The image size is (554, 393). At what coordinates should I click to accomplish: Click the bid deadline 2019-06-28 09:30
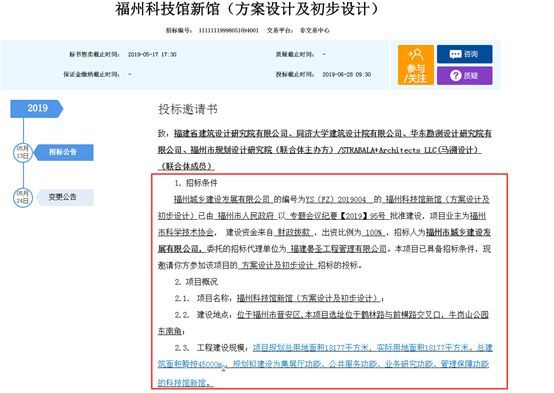(x=347, y=75)
